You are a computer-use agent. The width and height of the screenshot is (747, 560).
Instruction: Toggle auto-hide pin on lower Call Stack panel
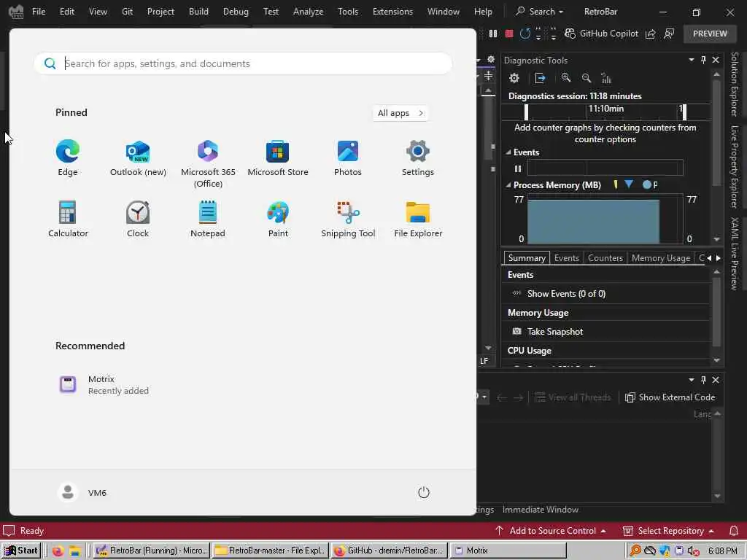[x=703, y=380]
